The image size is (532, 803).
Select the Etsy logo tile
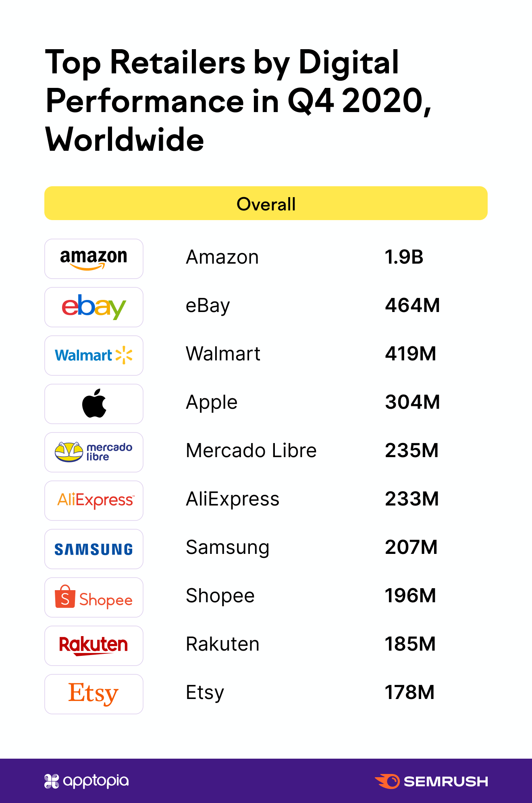94,694
